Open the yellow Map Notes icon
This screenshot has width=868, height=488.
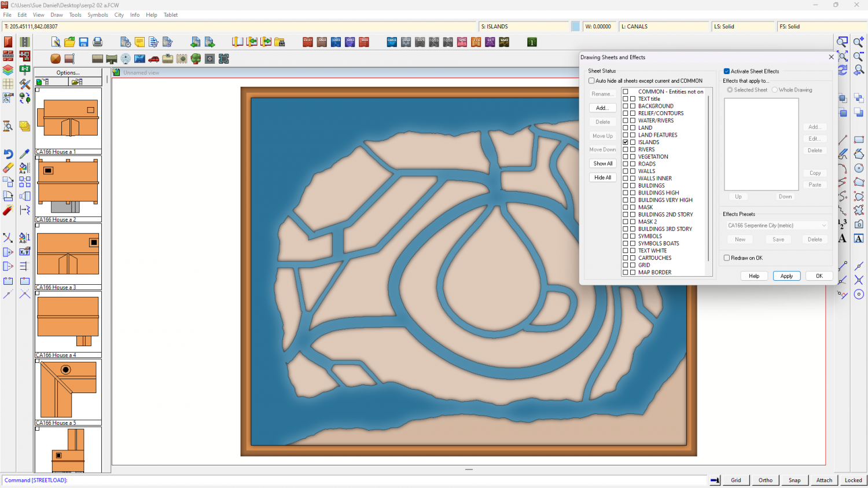pyautogui.click(x=139, y=42)
